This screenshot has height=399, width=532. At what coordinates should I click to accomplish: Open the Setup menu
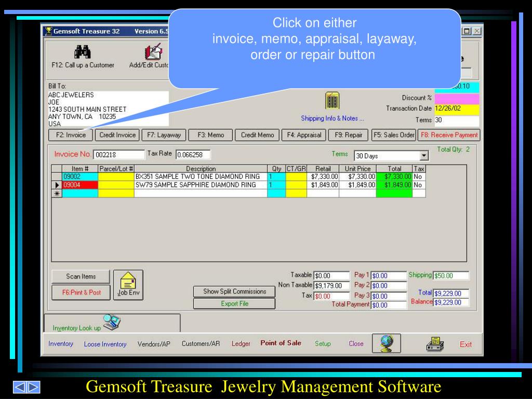pyautogui.click(x=323, y=344)
